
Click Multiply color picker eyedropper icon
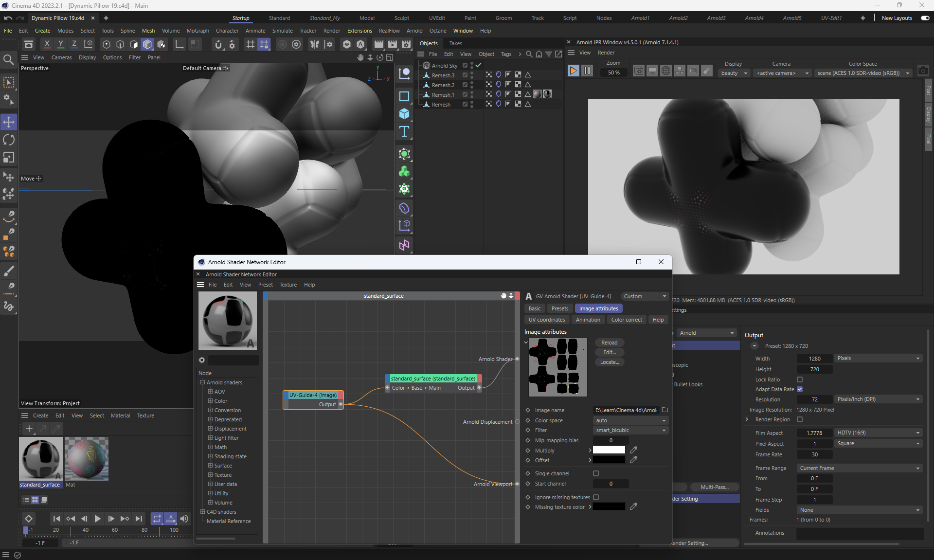pos(633,450)
